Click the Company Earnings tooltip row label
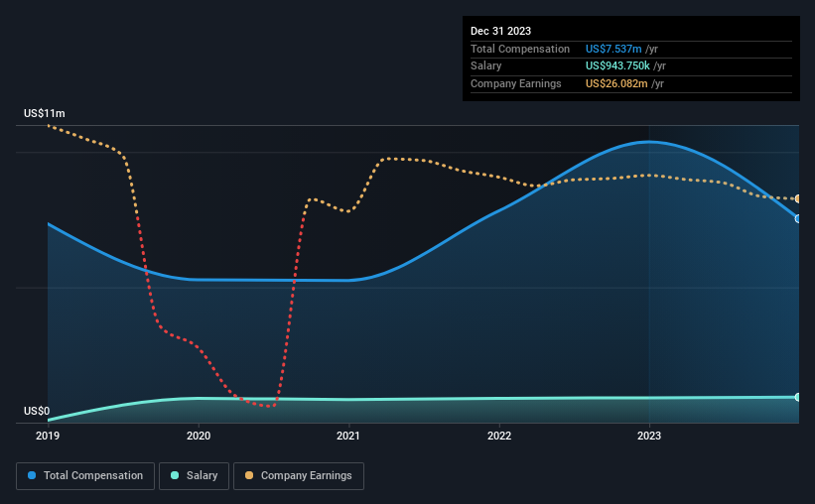 click(515, 83)
